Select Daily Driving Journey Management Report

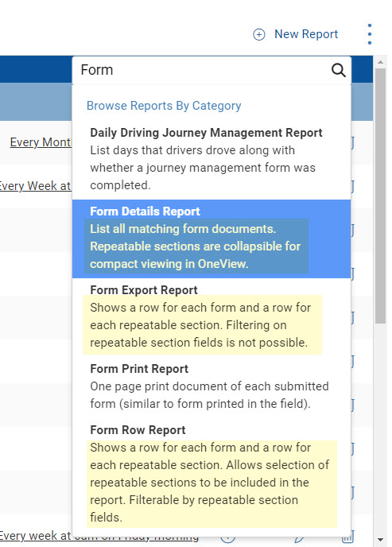coord(212,159)
